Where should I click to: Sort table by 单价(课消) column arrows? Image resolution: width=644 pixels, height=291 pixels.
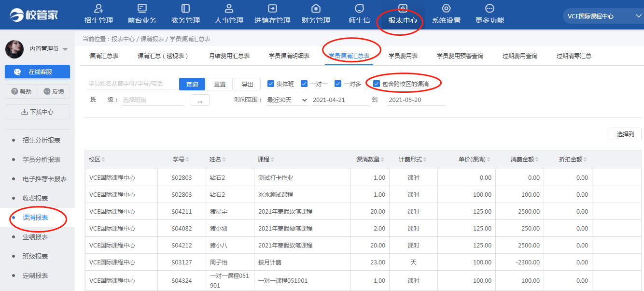(489, 160)
